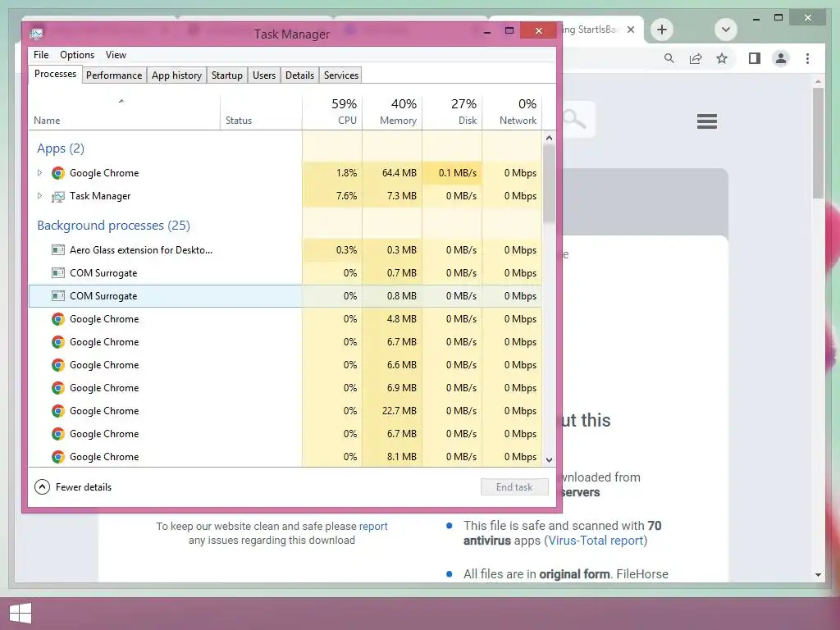Viewport: 840px width, 630px height.
Task: Click the Chrome page scrollbar thumb
Action: 818,143
